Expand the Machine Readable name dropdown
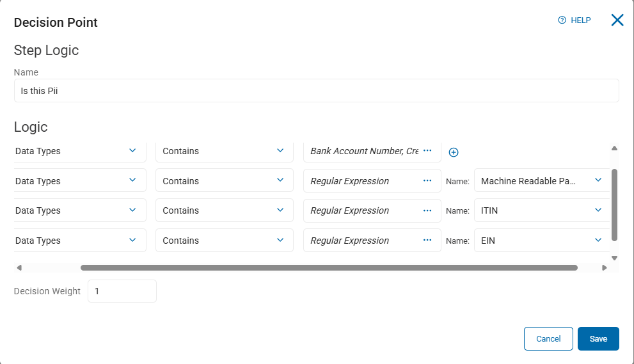Viewport: 634px width, 364px height. tap(598, 181)
